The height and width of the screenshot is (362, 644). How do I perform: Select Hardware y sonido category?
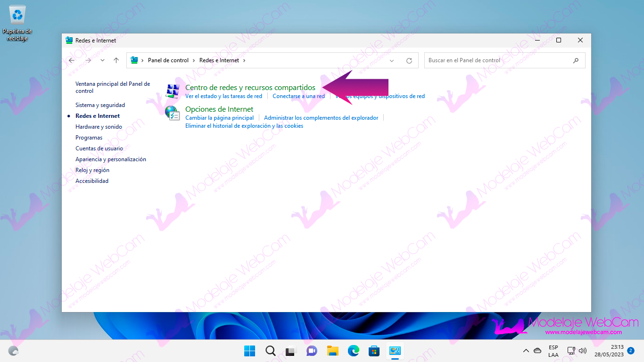pyautogui.click(x=99, y=127)
